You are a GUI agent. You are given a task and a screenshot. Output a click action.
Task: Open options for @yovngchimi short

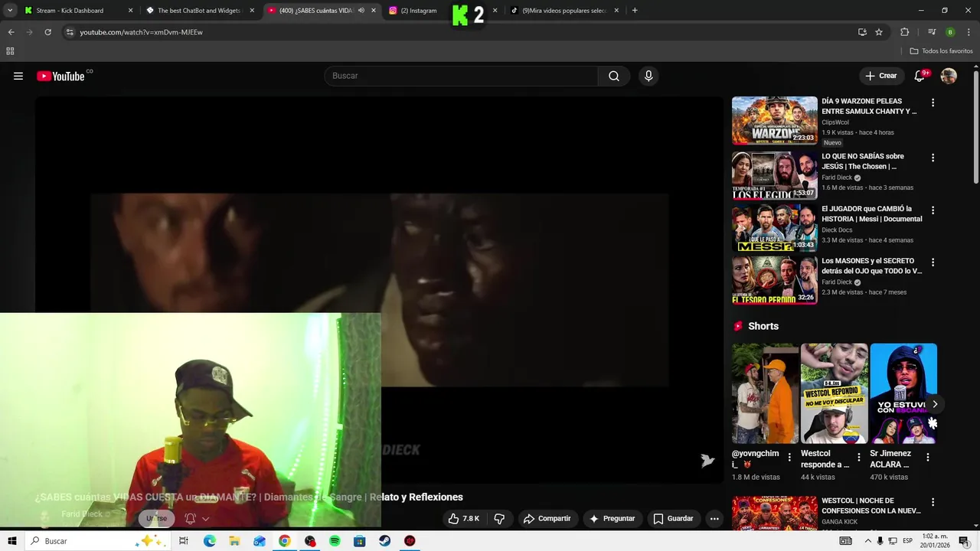pyautogui.click(x=789, y=457)
